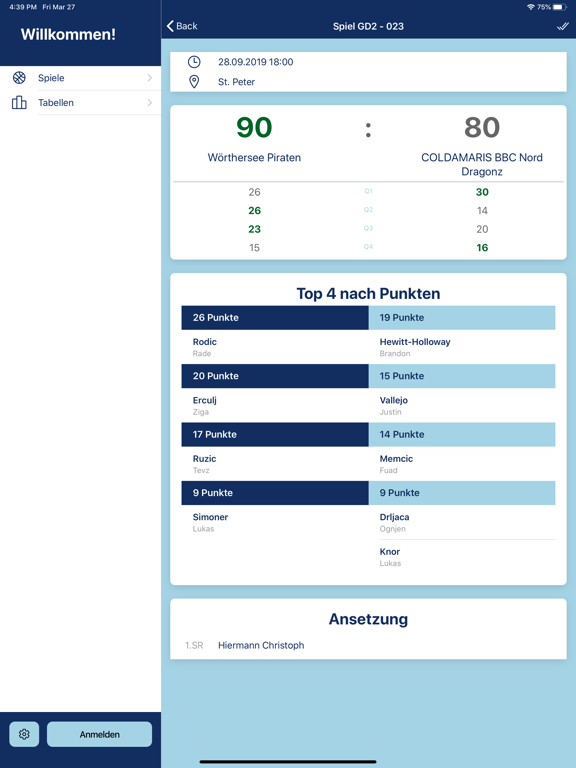The height and width of the screenshot is (768, 576).
Task: Tap the Spiel GD2 - 023 title
Action: tap(368, 26)
